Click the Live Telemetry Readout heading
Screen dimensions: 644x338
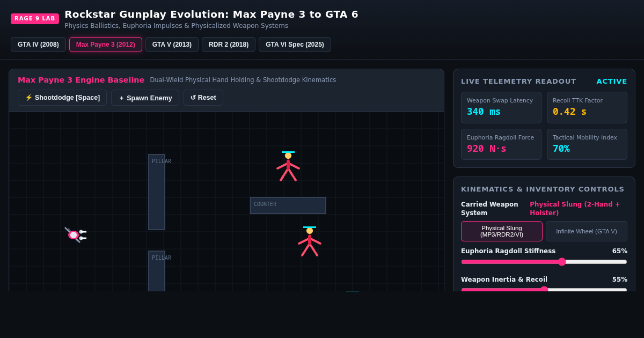pos(518,82)
